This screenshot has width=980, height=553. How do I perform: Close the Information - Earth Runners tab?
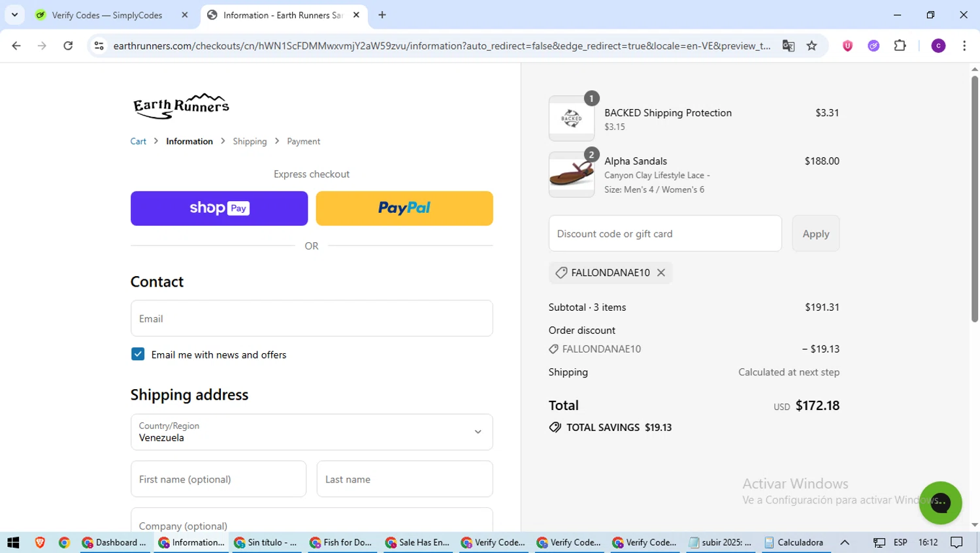(356, 15)
